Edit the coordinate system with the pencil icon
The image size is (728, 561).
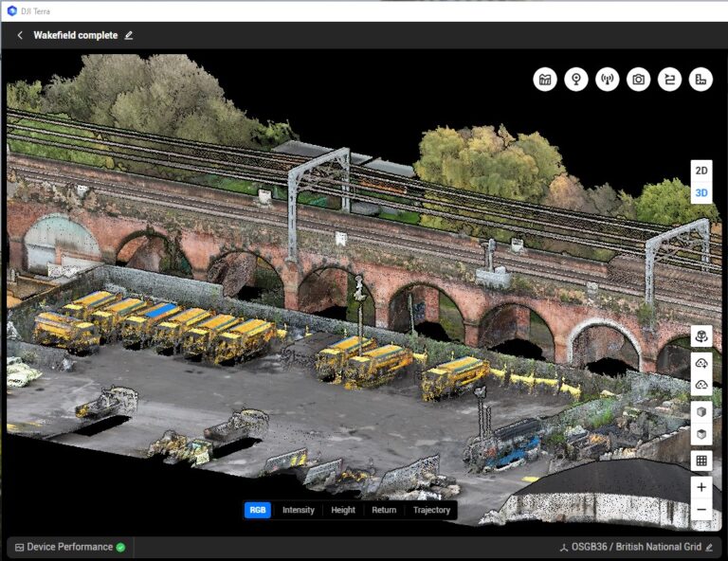[709, 548]
